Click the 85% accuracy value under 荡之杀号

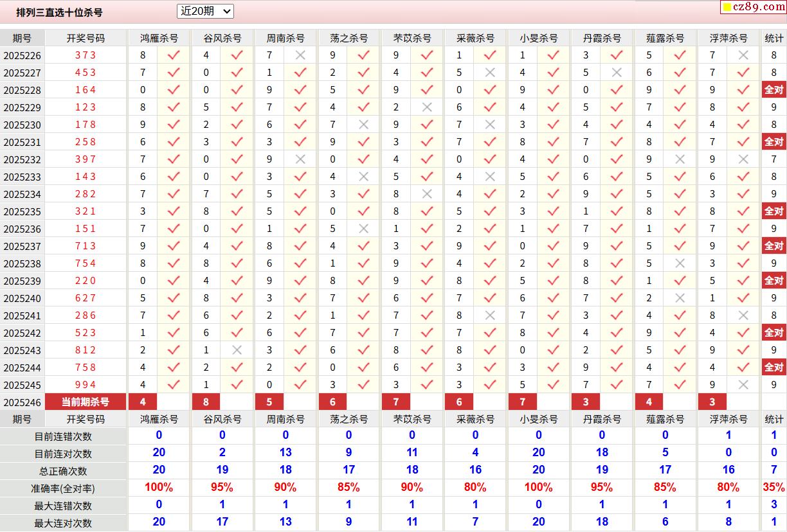pyautogui.click(x=348, y=488)
